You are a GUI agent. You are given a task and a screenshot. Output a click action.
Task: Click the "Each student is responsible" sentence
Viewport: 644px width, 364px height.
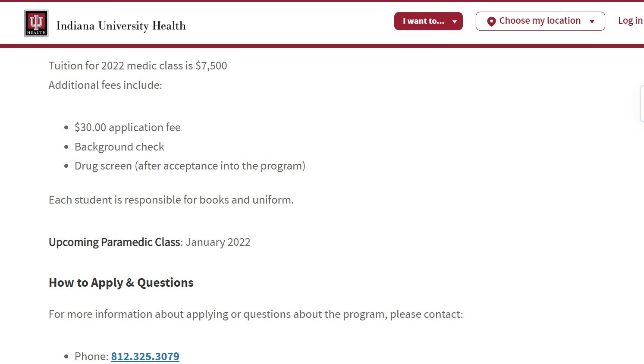tap(171, 200)
